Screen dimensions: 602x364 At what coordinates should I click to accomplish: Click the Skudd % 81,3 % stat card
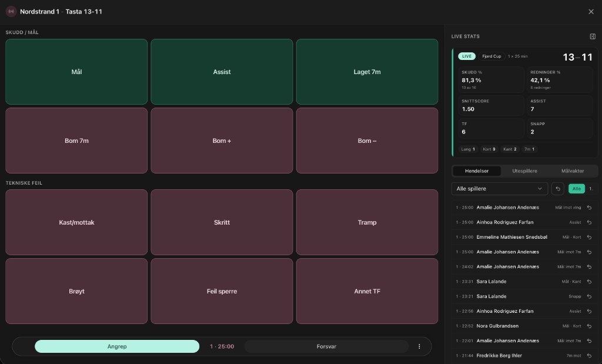point(491,80)
